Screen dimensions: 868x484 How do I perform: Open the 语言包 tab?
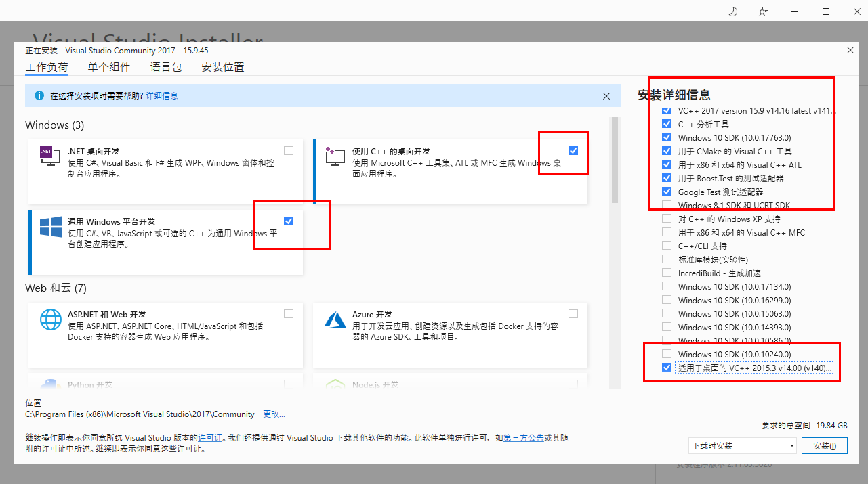pos(165,67)
